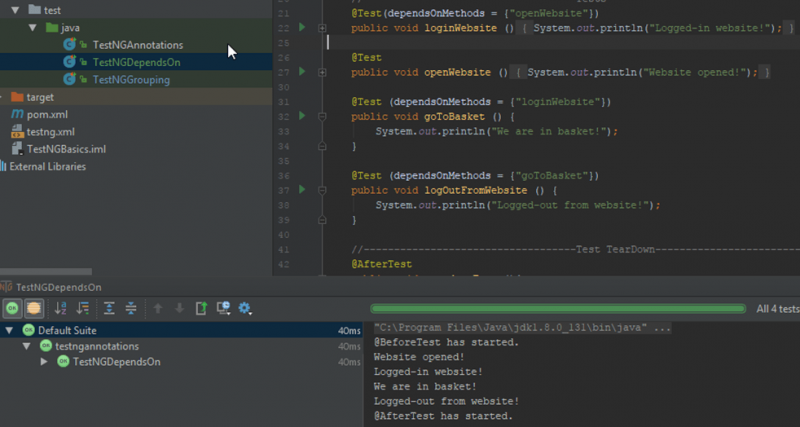
Task: Click the Export Test Results icon
Action: pyautogui.click(x=201, y=308)
